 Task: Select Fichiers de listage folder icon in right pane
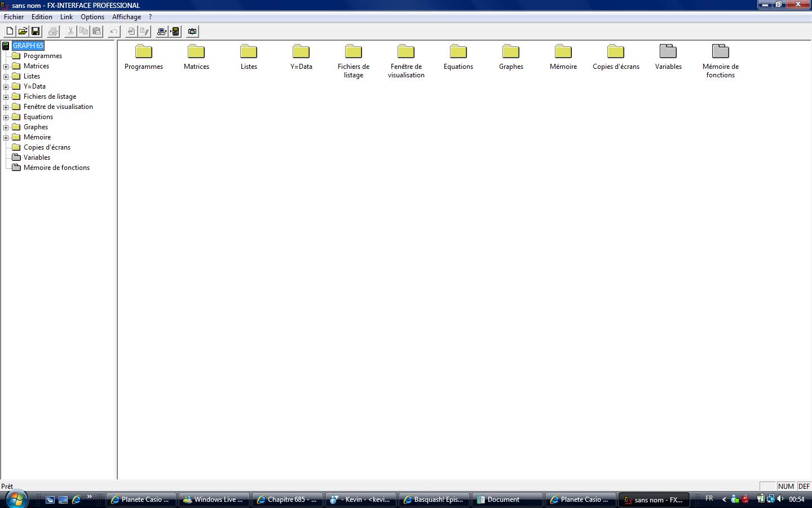pos(354,51)
